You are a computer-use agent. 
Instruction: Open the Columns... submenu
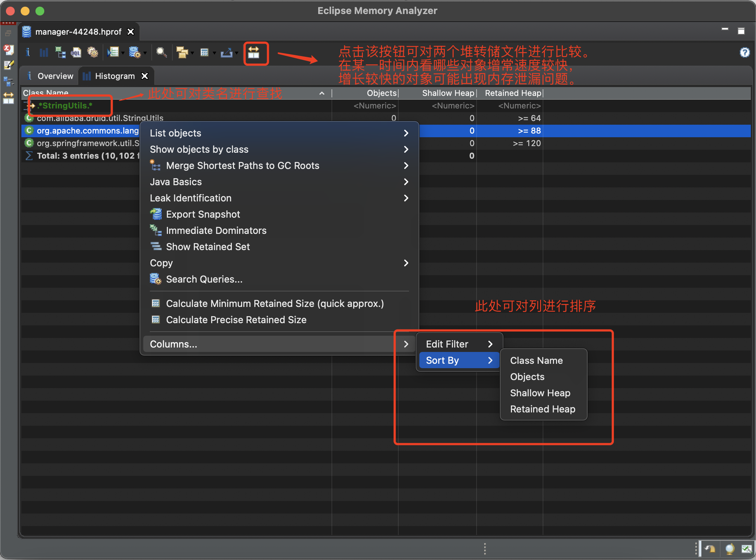click(x=279, y=344)
